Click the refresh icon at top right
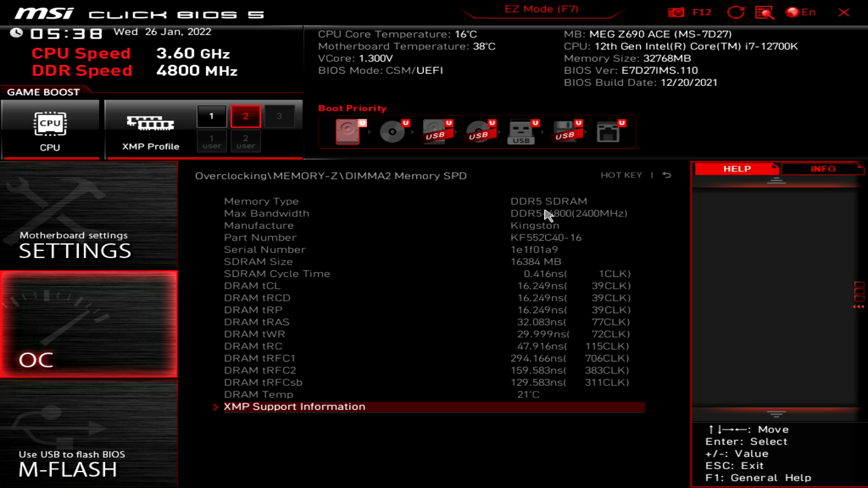868x488 pixels. (x=736, y=12)
